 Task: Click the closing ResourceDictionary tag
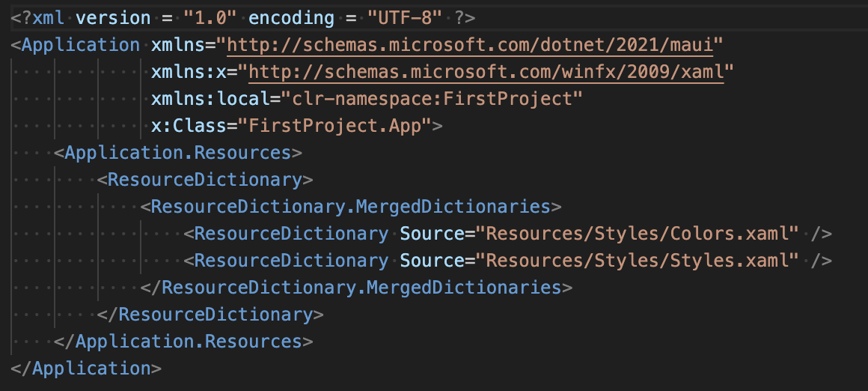coord(216,314)
